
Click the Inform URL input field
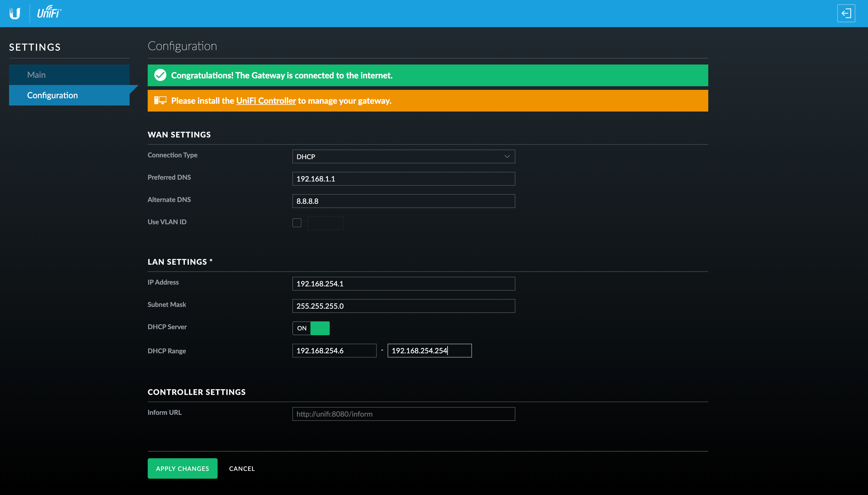[404, 414]
